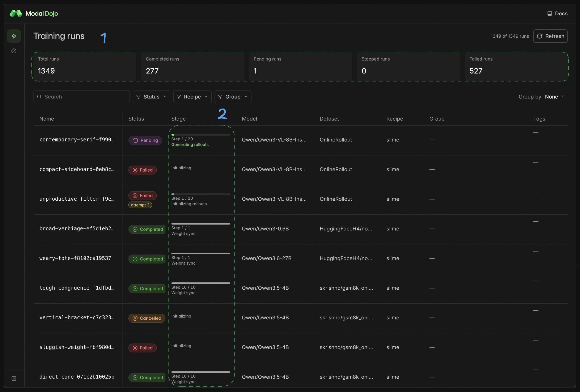Click the Training runs page heading
The width and height of the screenshot is (580, 392).
coord(59,36)
